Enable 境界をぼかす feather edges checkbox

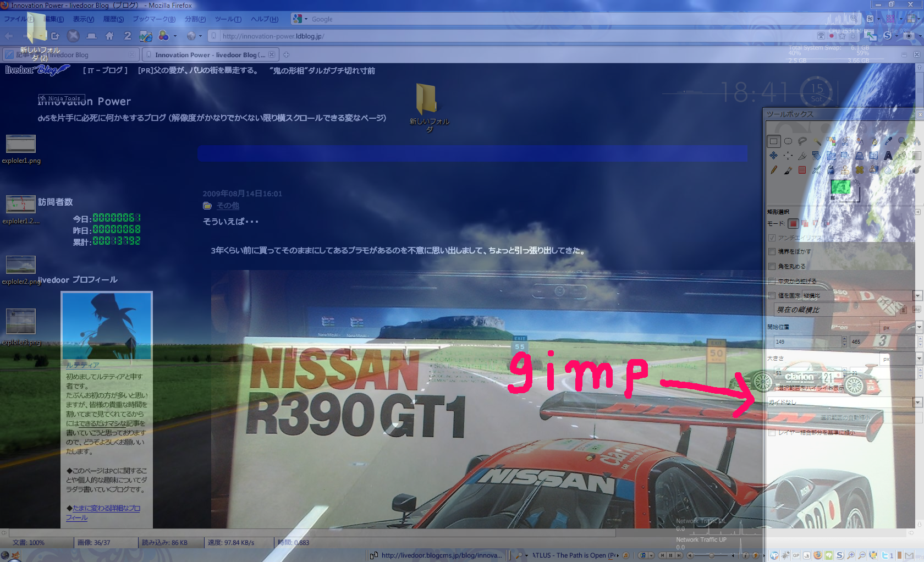pyautogui.click(x=772, y=251)
